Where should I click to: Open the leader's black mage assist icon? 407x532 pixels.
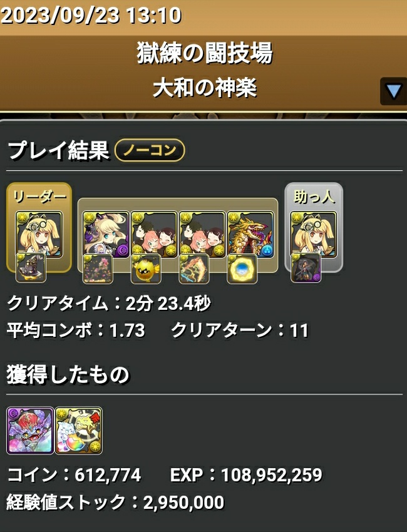(31, 268)
